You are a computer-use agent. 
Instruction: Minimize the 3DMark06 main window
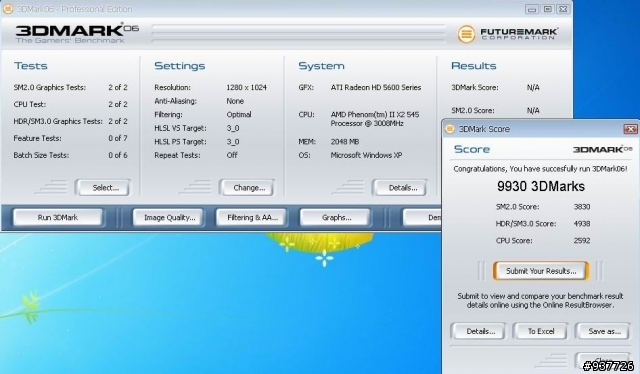pyautogui.click(x=531, y=9)
